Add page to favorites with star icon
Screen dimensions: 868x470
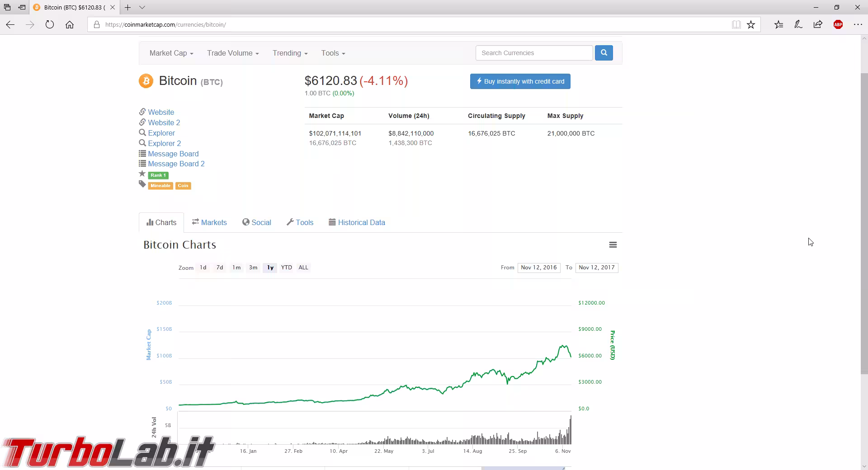[x=751, y=25]
